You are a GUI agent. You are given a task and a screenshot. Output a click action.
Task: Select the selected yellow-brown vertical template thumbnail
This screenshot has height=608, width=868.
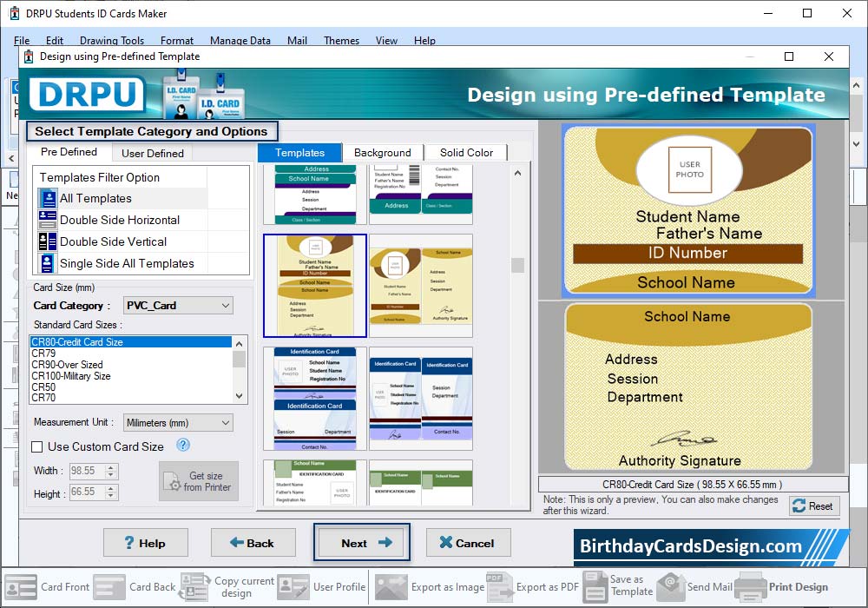(x=315, y=285)
